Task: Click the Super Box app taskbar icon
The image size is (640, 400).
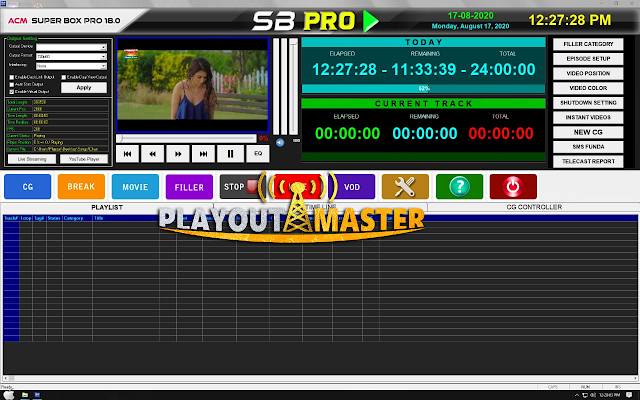Action: tap(38, 395)
